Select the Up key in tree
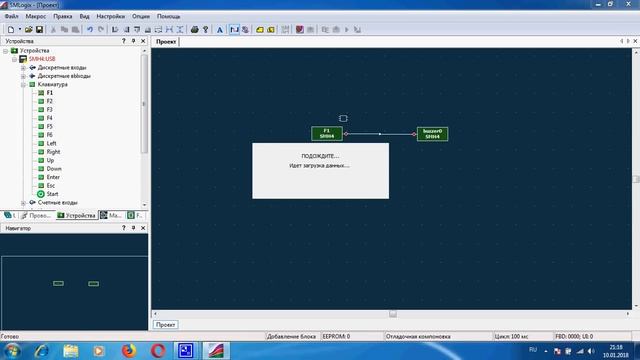 (x=50, y=160)
